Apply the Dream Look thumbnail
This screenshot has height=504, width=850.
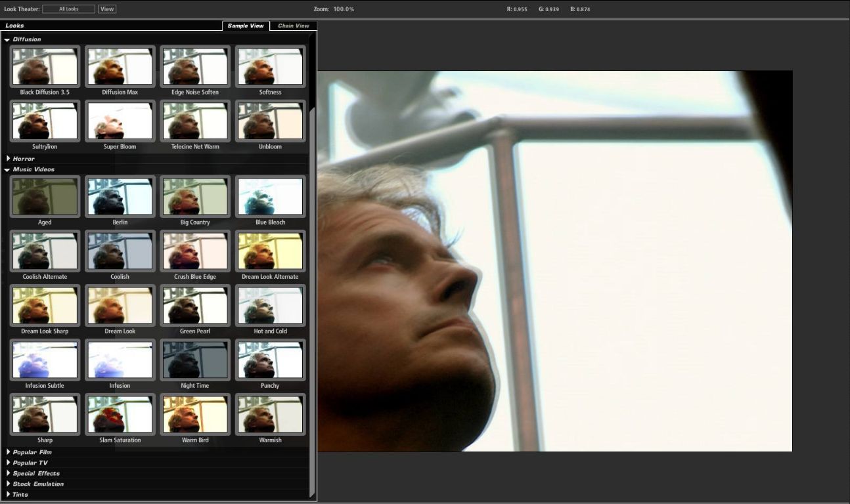tap(120, 305)
